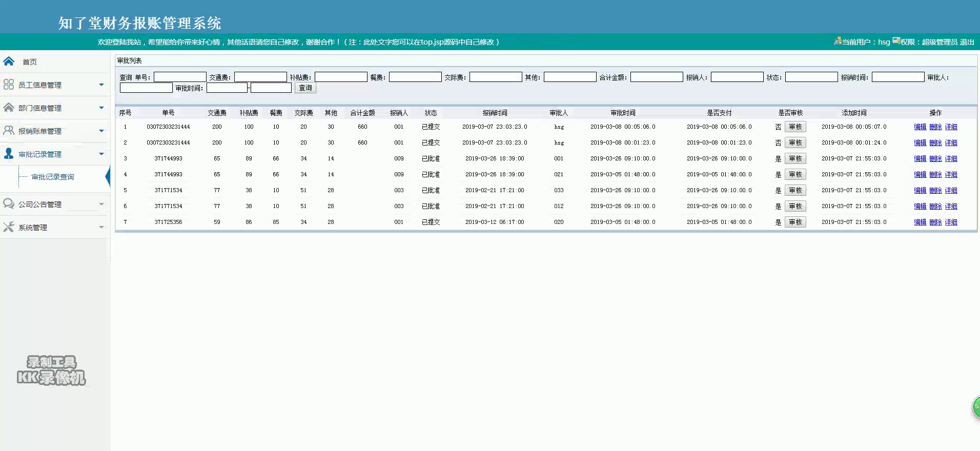
Task: Click 已提交 status in row 7
Action: coord(431,222)
